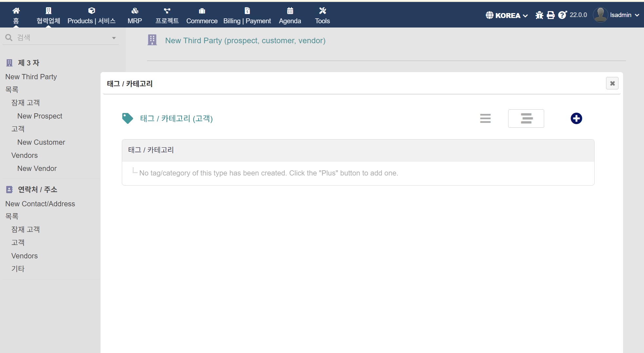Click the print page icon

coord(551,15)
